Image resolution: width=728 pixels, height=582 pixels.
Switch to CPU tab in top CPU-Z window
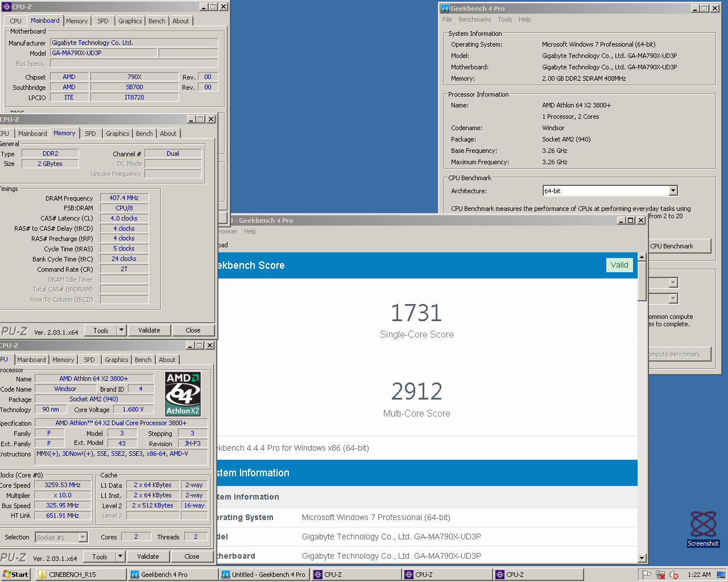[x=15, y=21]
